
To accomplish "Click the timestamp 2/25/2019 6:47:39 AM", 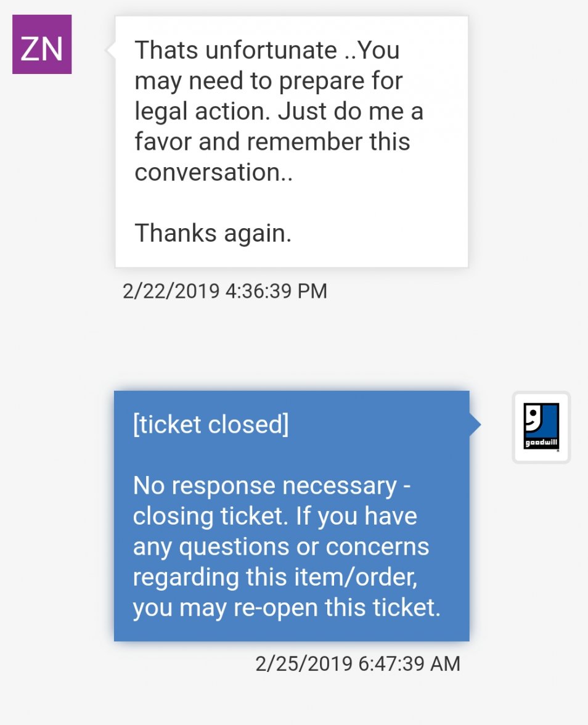I will [357, 664].
